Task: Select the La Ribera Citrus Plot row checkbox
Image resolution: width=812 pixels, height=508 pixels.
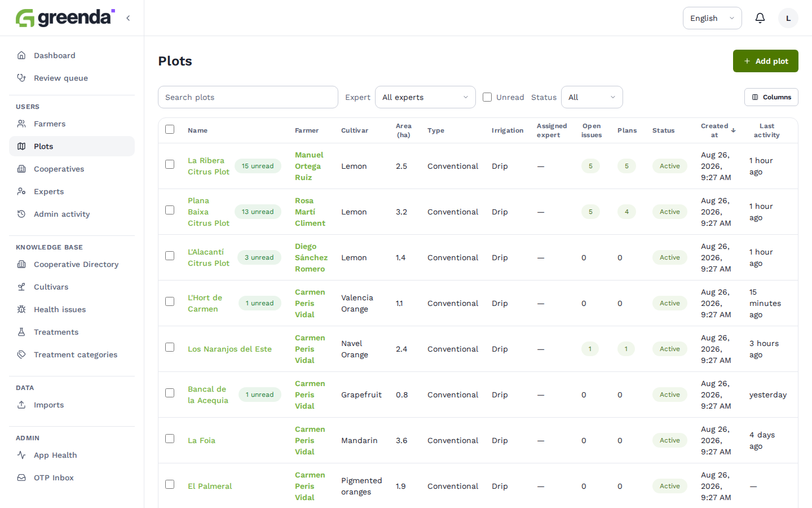Action: coord(170,164)
